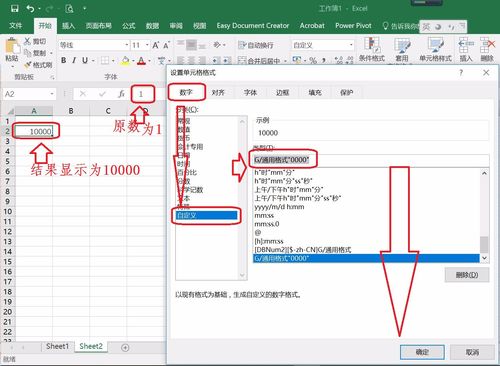The image size is (500, 366).
Task: Copy selection with the 复制 tool
Action: pyautogui.click(x=36, y=53)
